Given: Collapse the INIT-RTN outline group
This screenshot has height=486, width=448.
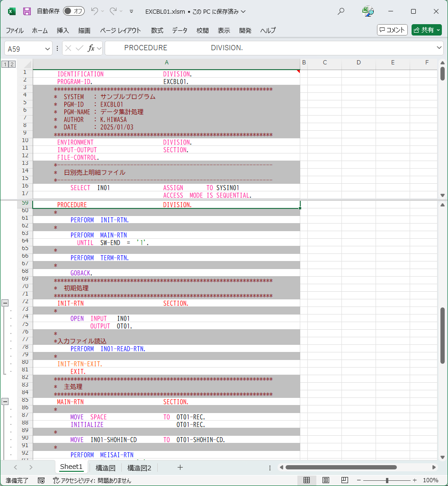Looking at the screenshot, I should [5, 303].
